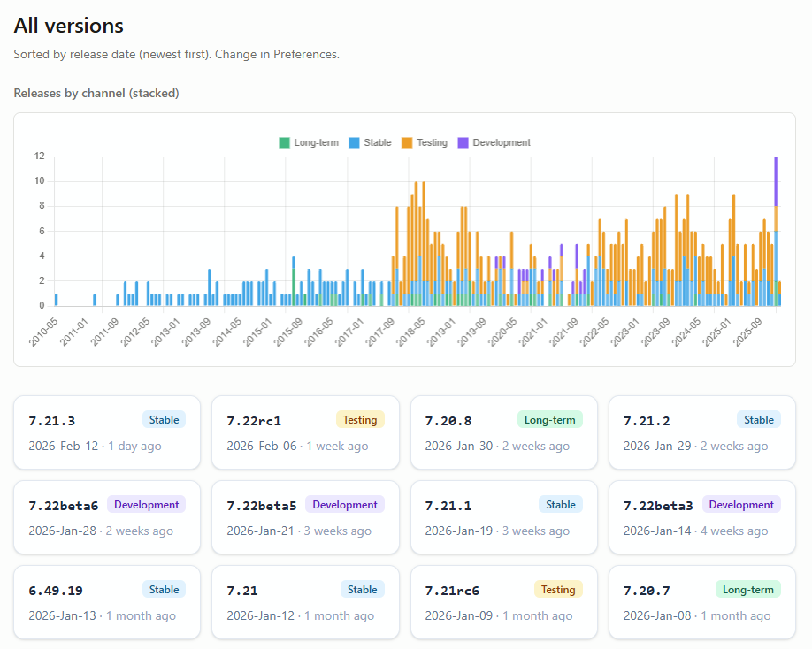The image size is (812, 649).
Task: Click the 2026-Jan-21 release date
Action: point(260,531)
